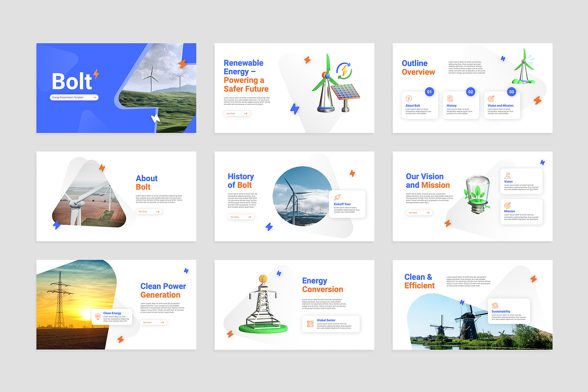588x392 pixels.
Task: Click the History document icon in Outline Overview
Action: point(449,98)
